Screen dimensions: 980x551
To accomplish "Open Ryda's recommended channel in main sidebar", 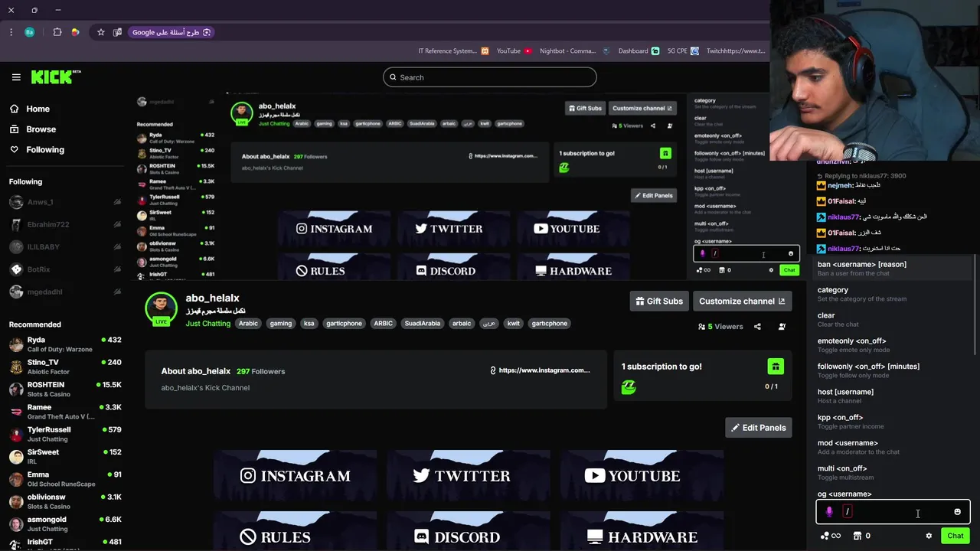I will [x=65, y=344].
